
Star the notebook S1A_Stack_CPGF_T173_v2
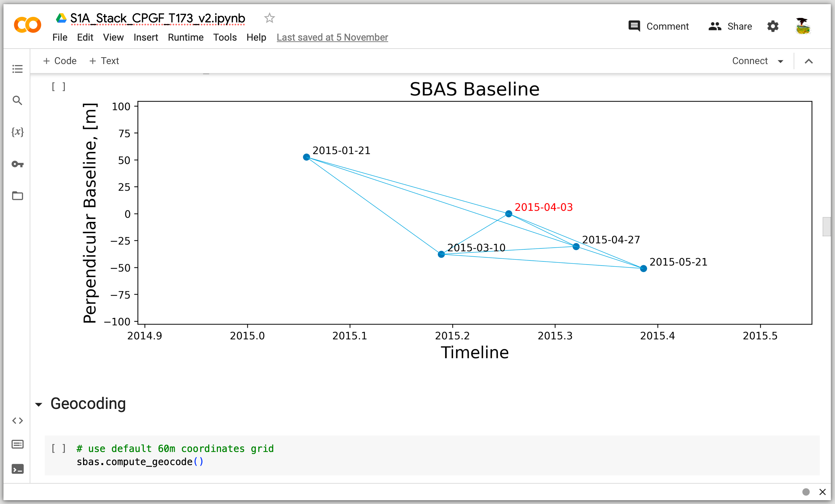[269, 18]
